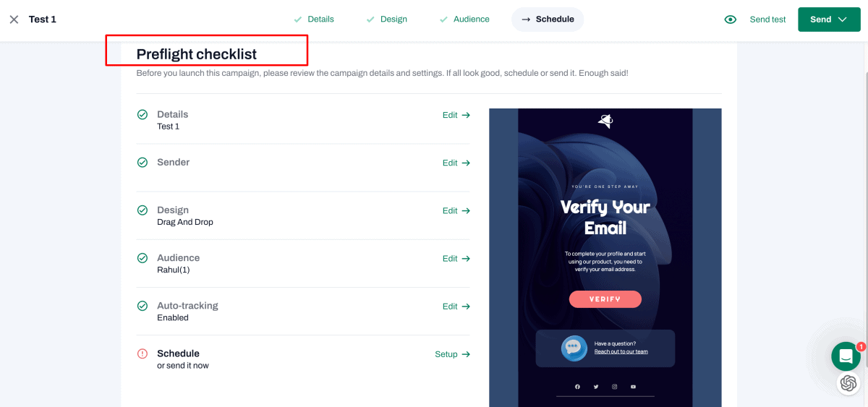Click the ChatGPT floating icon
This screenshot has width=868, height=407.
[848, 383]
